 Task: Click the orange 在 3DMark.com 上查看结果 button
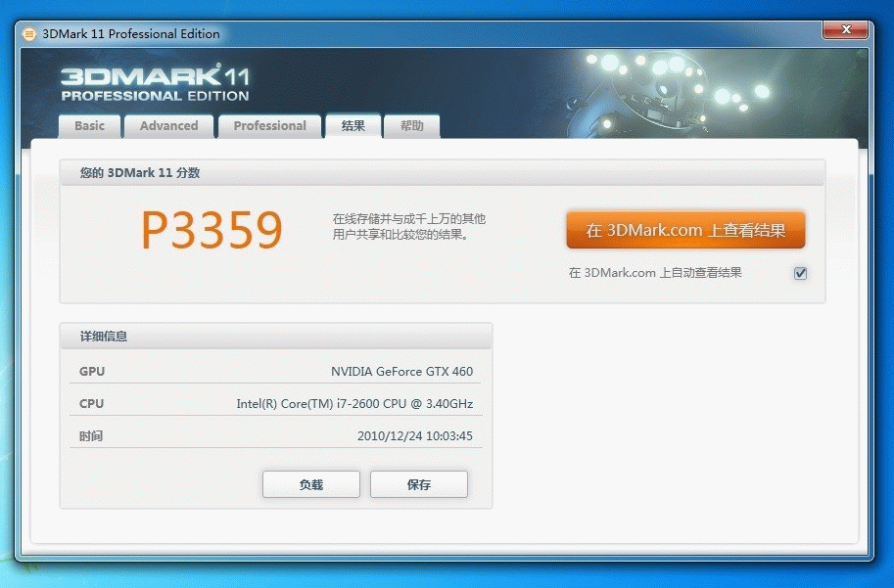685,231
